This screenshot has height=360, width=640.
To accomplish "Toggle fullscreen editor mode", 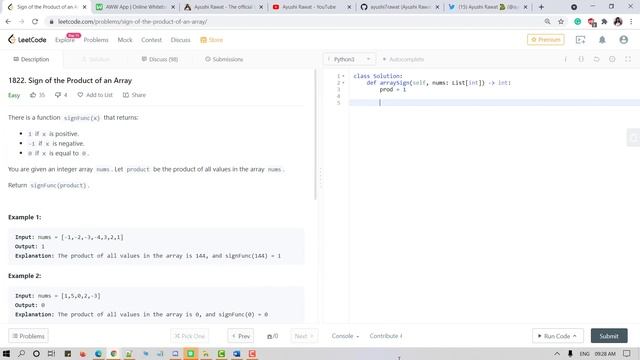I will tap(628, 59).
